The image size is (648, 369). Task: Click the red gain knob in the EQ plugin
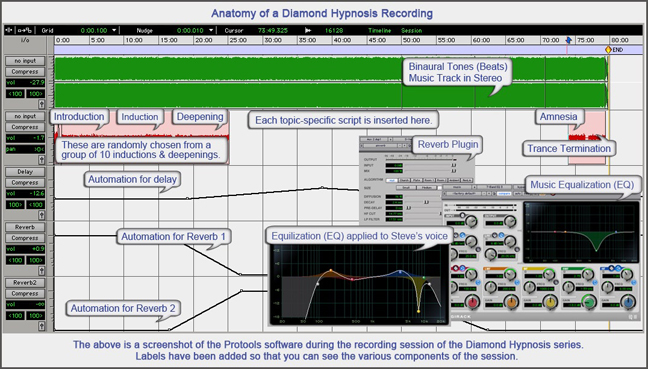click(x=472, y=302)
